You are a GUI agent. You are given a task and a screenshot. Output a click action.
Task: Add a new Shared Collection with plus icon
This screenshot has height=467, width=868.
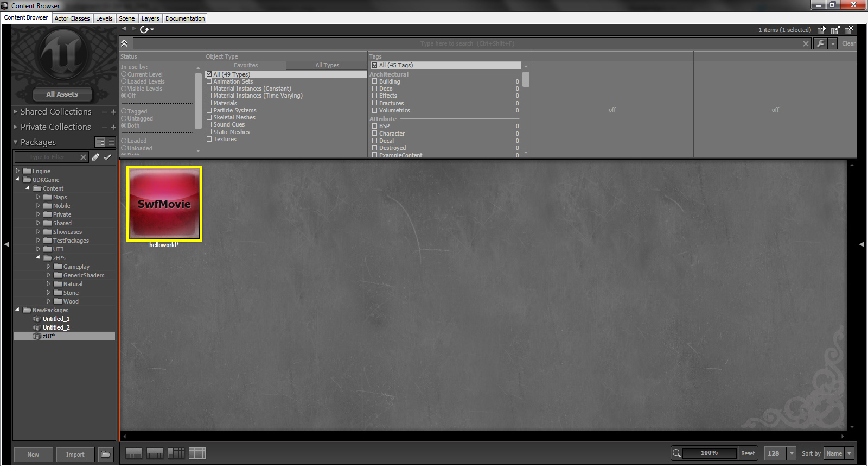(x=113, y=112)
